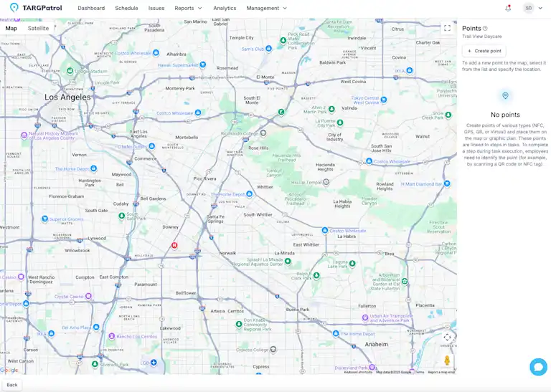
Task: Click the Superior Grocers marker
Action: (x=44, y=219)
